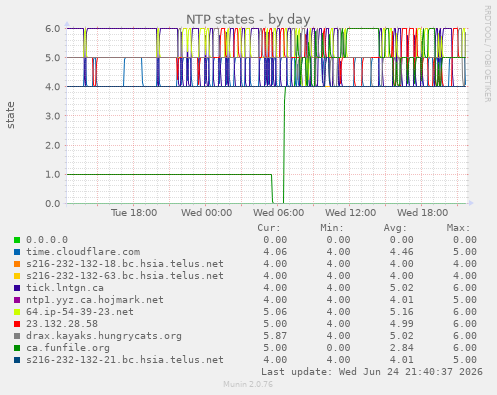Click the purple ntp1.yyz.ca.hojmark.net swatch
This screenshot has height=395, width=497.
click(17, 300)
